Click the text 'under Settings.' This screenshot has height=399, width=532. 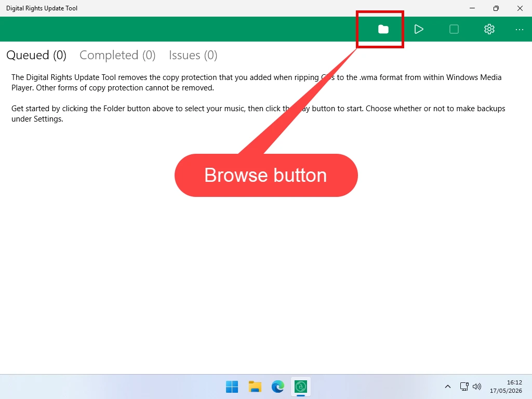(37, 119)
